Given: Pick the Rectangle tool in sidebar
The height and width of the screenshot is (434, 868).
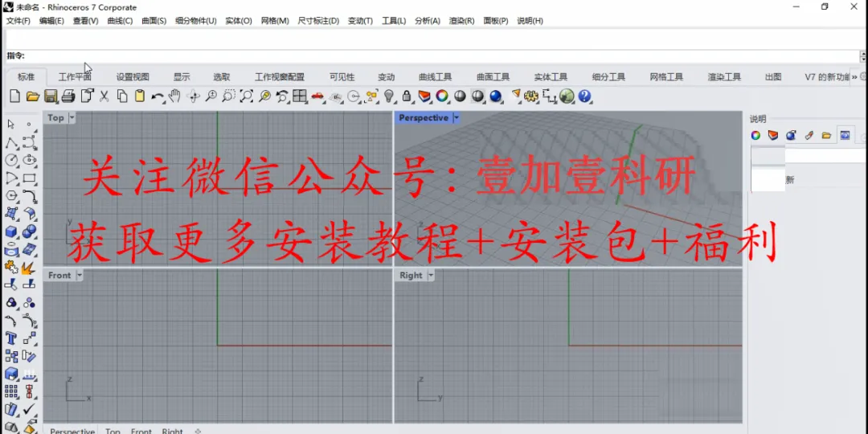Looking at the screenshot, I should point(30,178).
